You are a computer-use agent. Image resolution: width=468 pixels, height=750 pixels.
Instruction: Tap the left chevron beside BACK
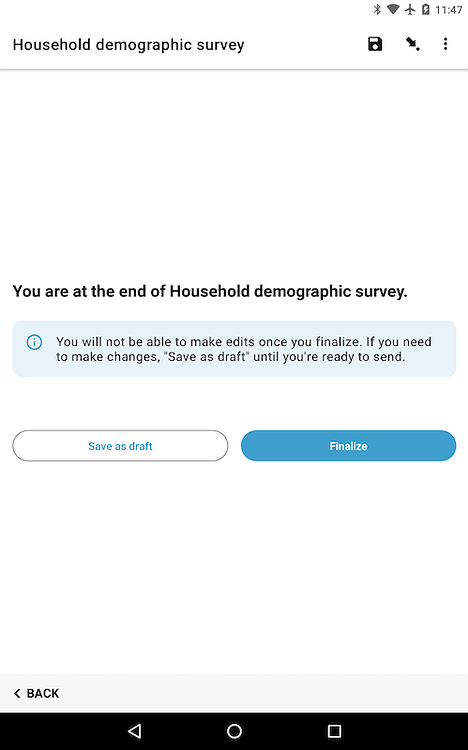click(17, 693)
